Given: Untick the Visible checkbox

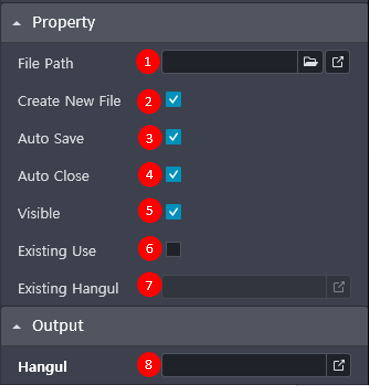Looking at the screenshot, I should click(173, 212).
